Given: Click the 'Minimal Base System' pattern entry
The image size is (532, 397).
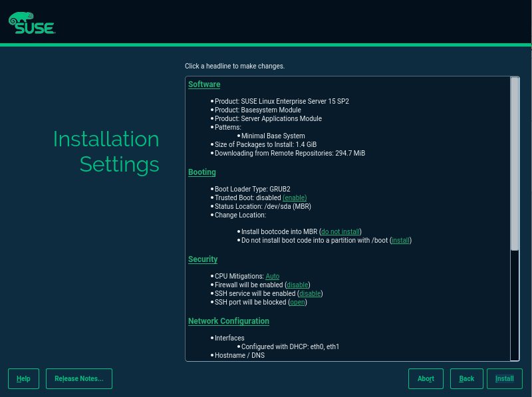Looking at the screenshot, I should click(273, 136).
